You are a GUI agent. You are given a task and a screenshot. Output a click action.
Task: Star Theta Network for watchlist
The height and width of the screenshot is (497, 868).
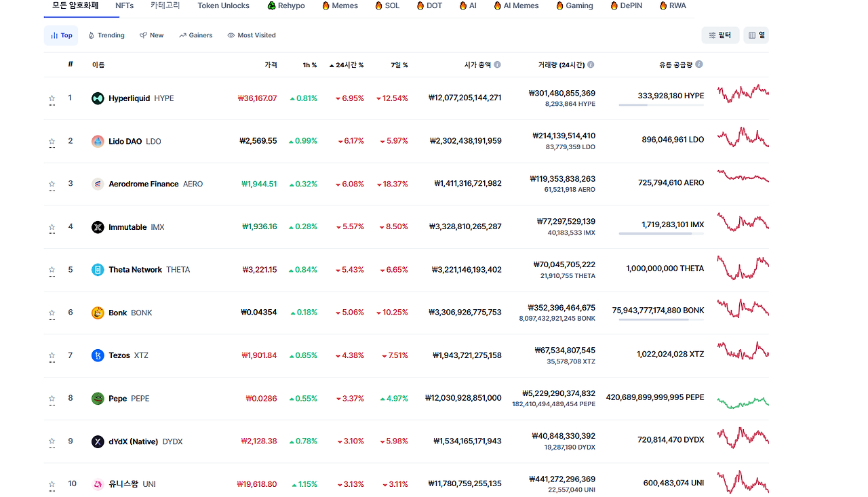pyautogui.click(x=52, y=270)
